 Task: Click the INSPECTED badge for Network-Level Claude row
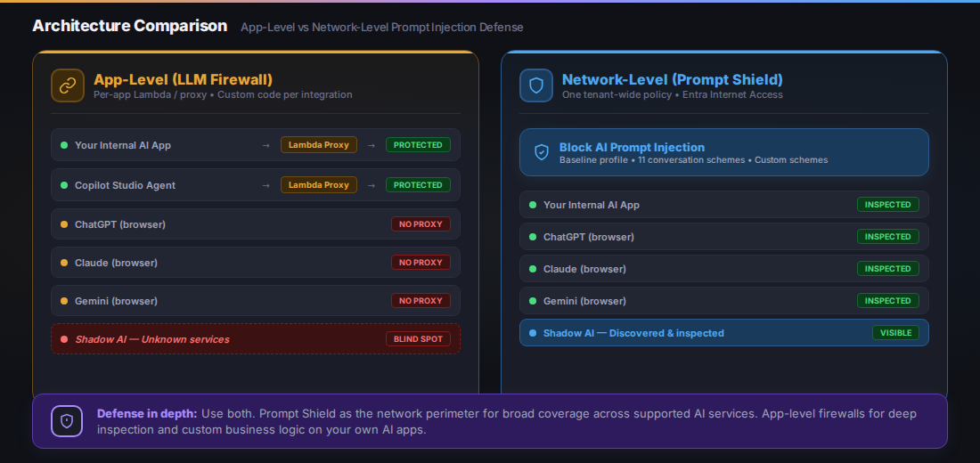coord(888,269)
